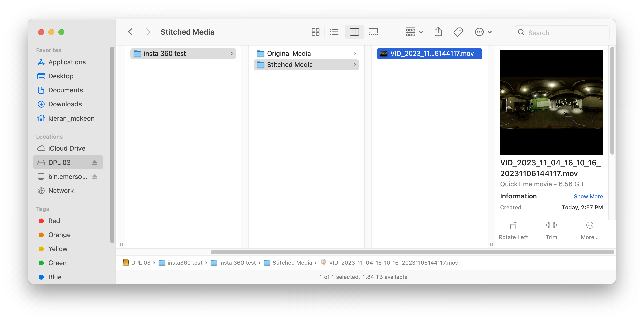
Task: Click DPL 03 in path bar
Action: click(x=137, y=263)
